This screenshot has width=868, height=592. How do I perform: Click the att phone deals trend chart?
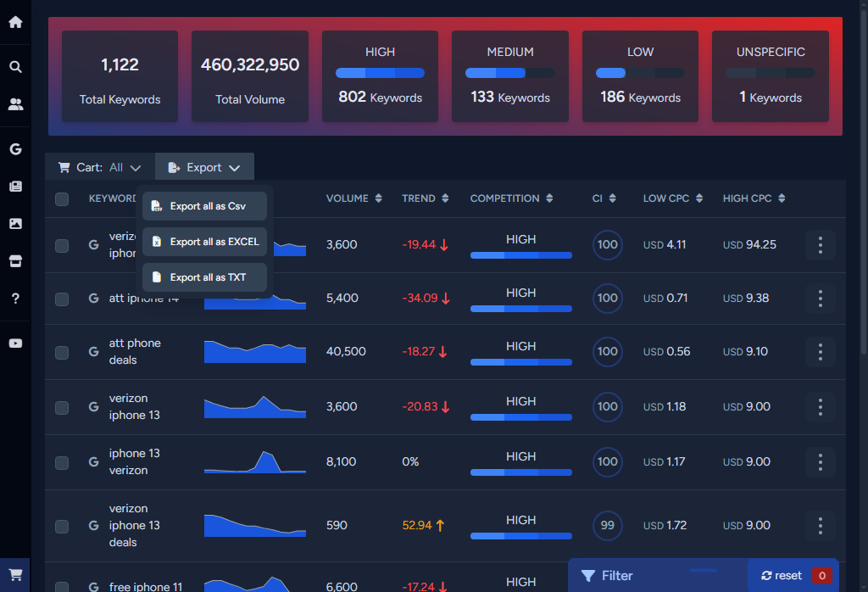[254, 352]
